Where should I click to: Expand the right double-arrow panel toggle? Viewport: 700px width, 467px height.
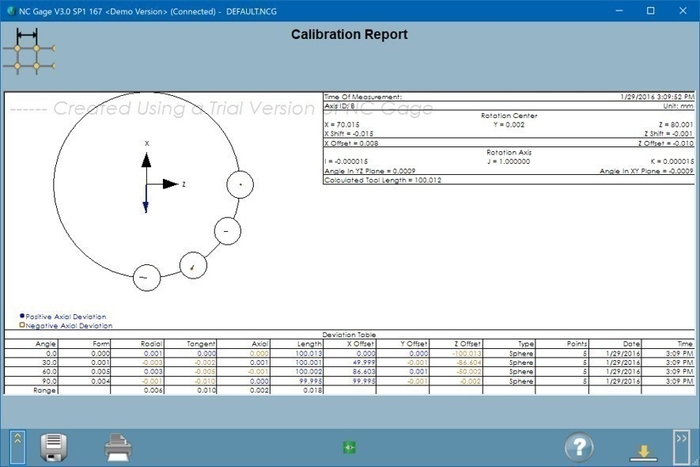click(681, 447)
